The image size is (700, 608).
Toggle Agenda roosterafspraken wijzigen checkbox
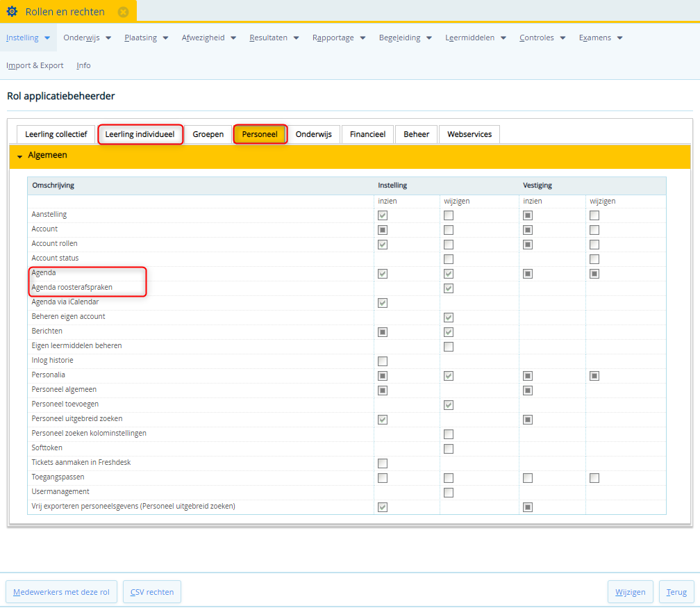tap(449, 288)
